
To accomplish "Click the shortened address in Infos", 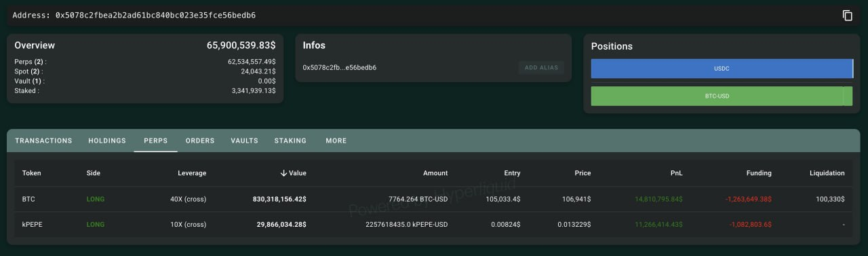I will click(340, 67).
